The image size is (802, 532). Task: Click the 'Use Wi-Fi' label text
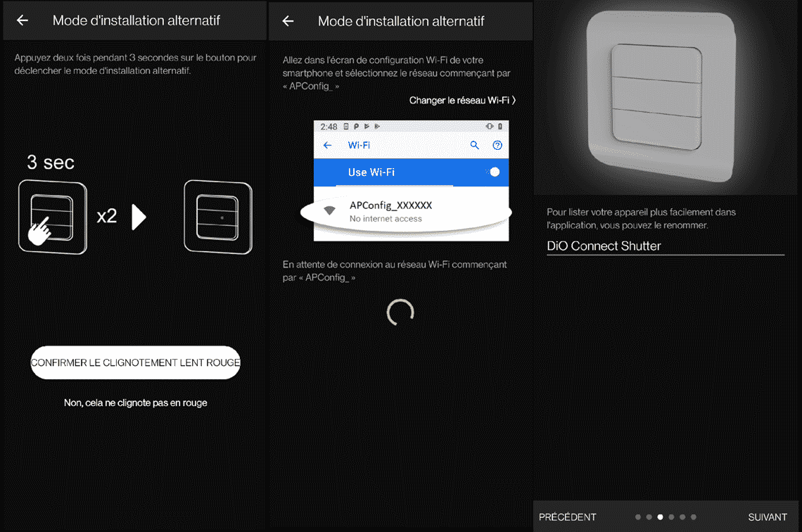coord(371,172)
